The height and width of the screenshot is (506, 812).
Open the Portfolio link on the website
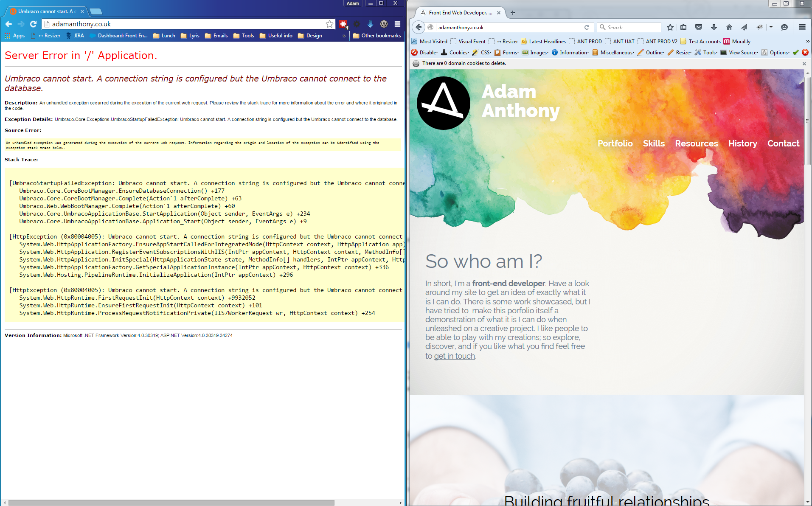click(615, 143)
